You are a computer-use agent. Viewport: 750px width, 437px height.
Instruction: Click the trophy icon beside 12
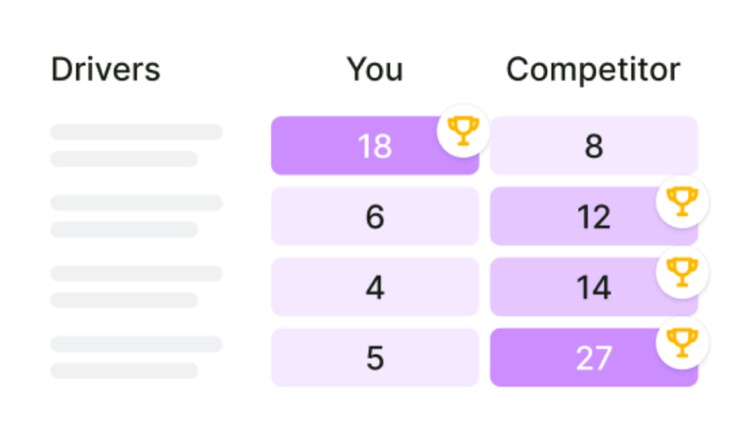click(x=682, y=201)
